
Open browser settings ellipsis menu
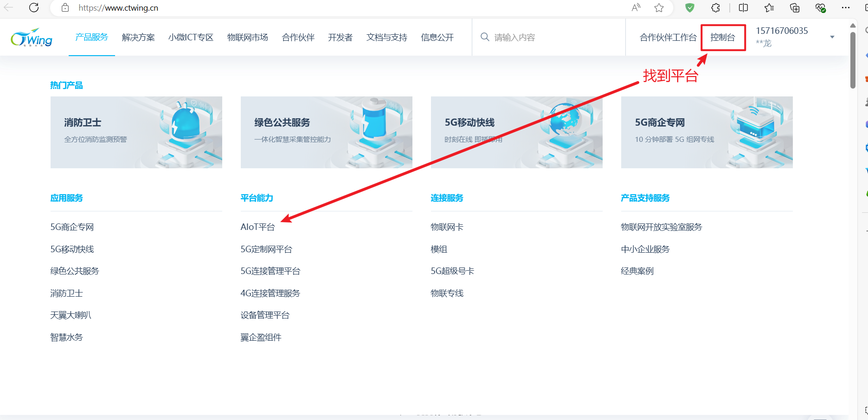point(846,7)
